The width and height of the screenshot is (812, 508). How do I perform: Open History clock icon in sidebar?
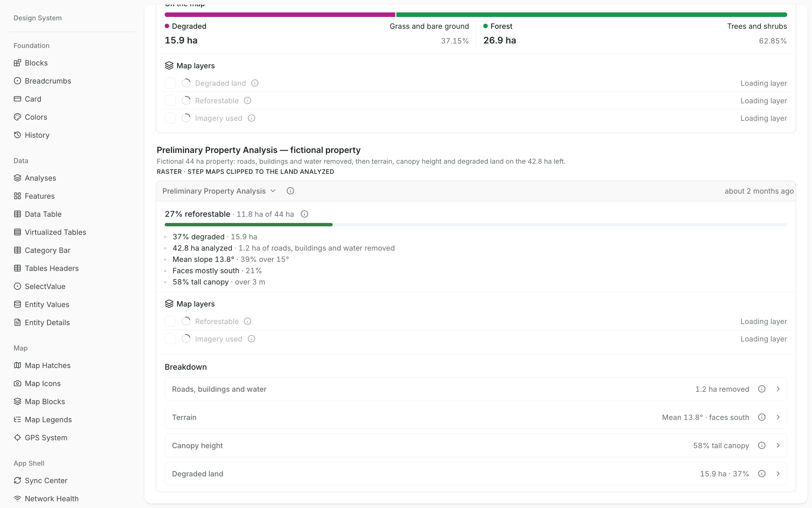click(x=17, y=135)
